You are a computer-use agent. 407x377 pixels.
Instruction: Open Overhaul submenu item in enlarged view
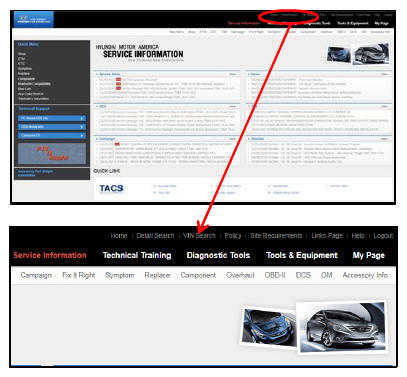[x=240, y=275]
